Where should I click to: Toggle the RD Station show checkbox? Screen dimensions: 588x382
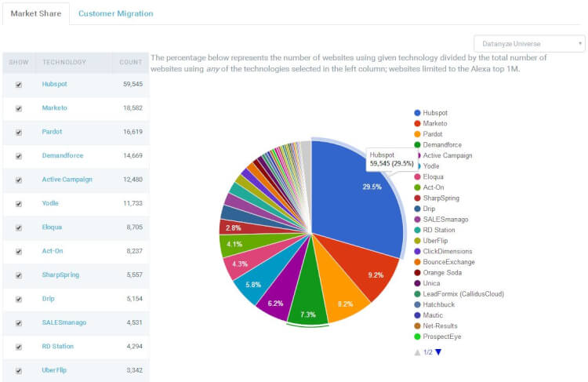coord(19,347)
